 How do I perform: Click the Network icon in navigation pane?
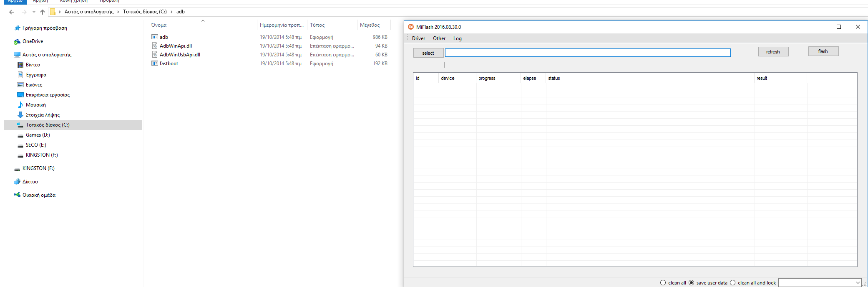[x=17, y=182]
